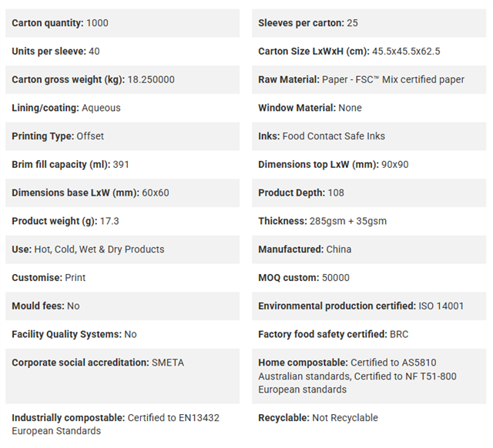Select the Carton Size LxWxH specification
Screen dimensions: 493x448
pos(369,52)
